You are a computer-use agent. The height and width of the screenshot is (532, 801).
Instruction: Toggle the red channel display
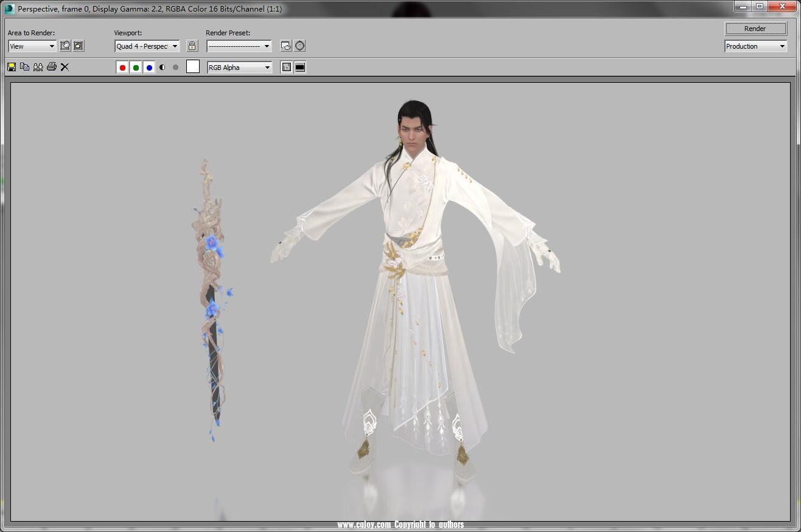point(122,68)
